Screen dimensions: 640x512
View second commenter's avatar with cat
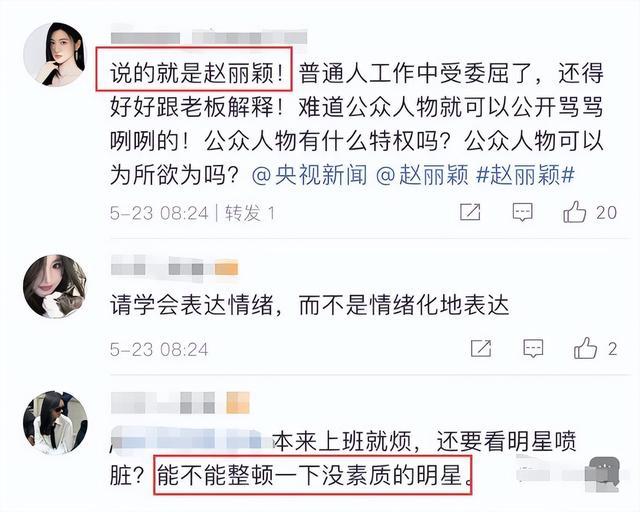pos(55,286)
